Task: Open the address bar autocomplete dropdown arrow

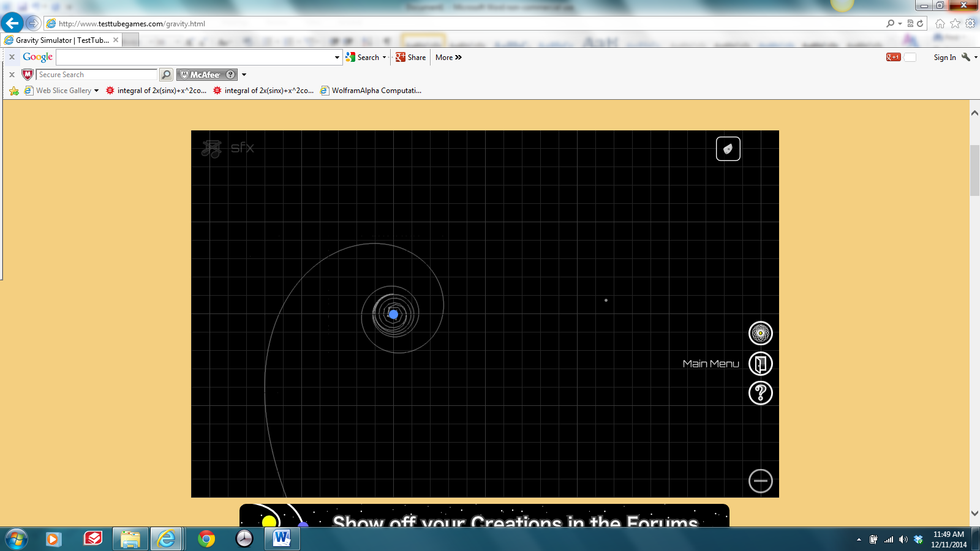Action: coord(900,24)
